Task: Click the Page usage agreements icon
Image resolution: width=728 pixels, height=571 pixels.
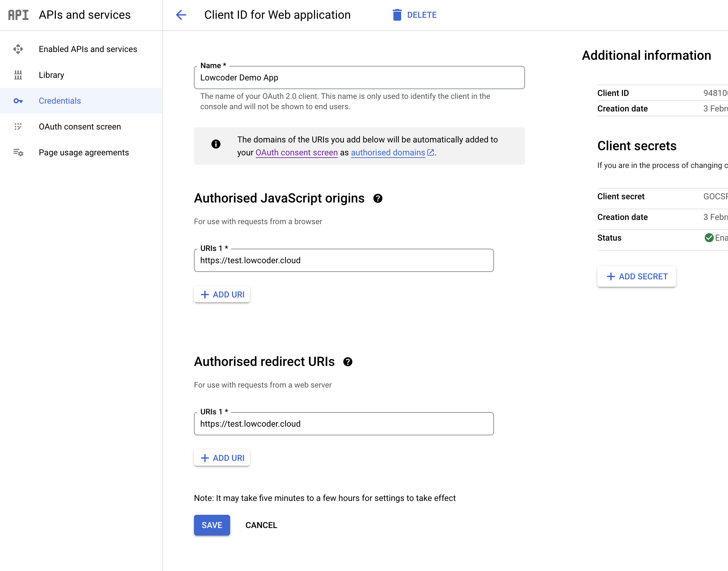Action: pos(18,152)
